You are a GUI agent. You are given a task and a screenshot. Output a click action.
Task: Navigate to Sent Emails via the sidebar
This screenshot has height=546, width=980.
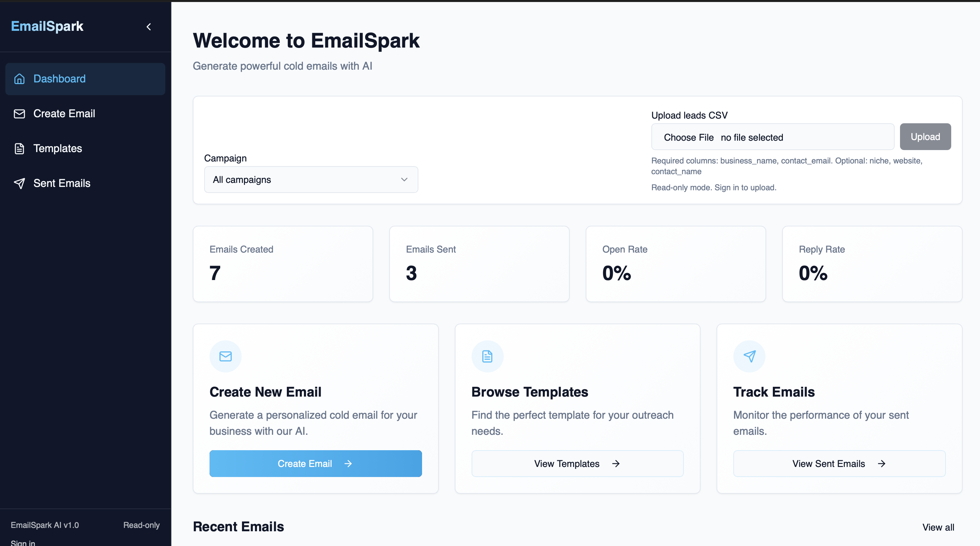[62, 183]
